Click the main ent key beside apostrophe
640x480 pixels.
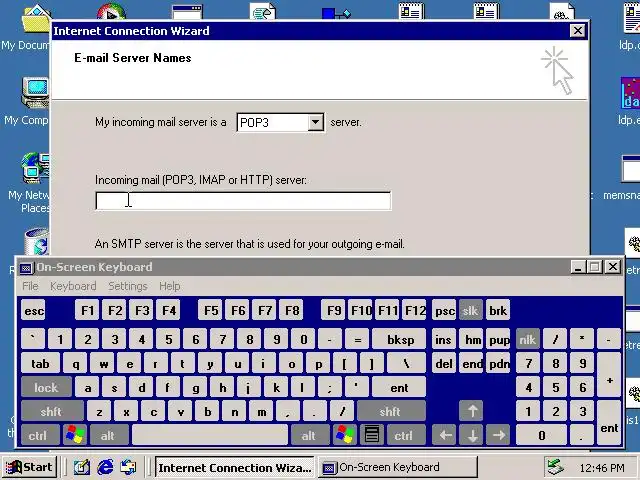[x=399, y=387]
